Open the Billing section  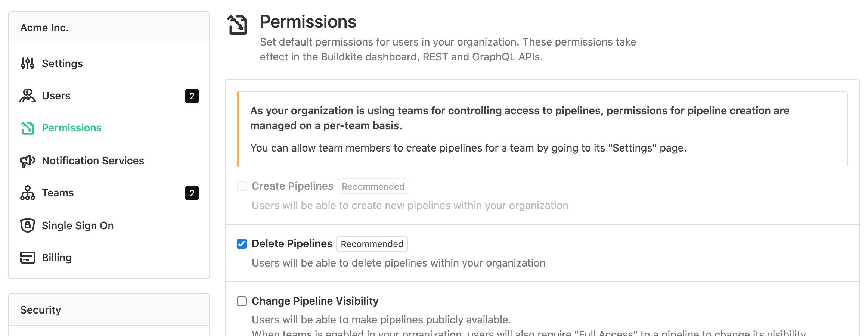click(x=57, y=258)
